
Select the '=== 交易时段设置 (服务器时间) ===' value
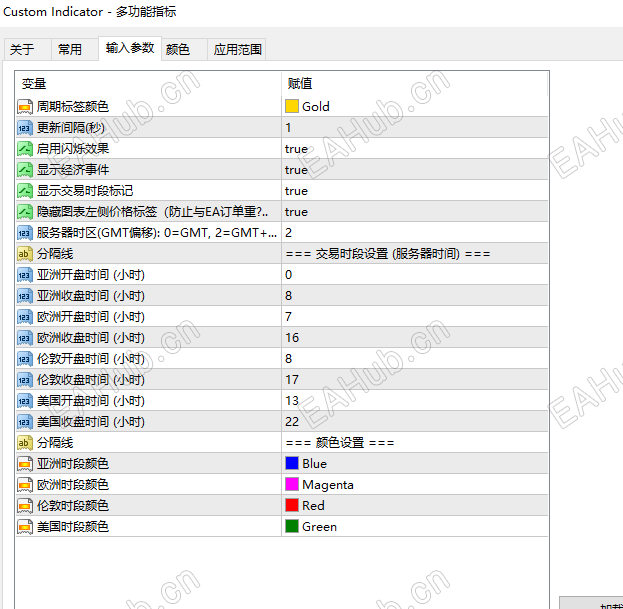[388, 254]
